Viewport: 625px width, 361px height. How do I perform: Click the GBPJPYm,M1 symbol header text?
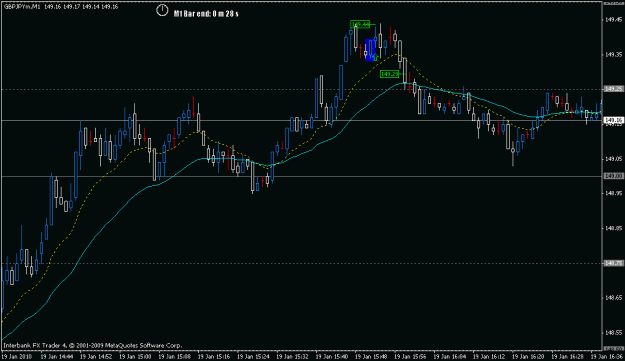click(22, 7)
